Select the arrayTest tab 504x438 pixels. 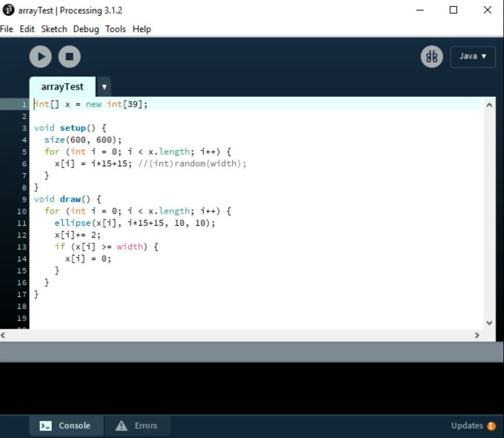click(x=62, y=87)
